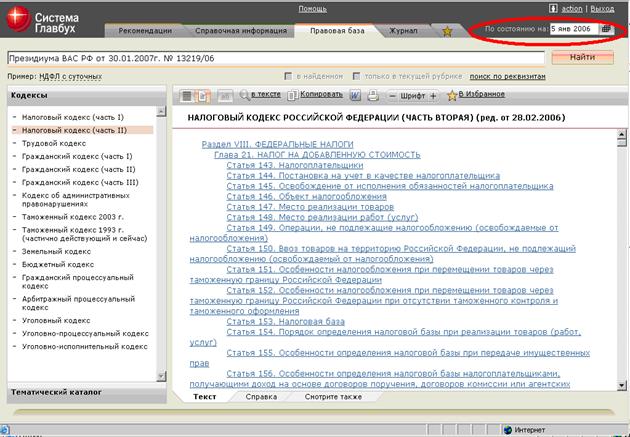The image size is (630, 437).
Task: Increase font size with plus button
Action: click(433, 96)
